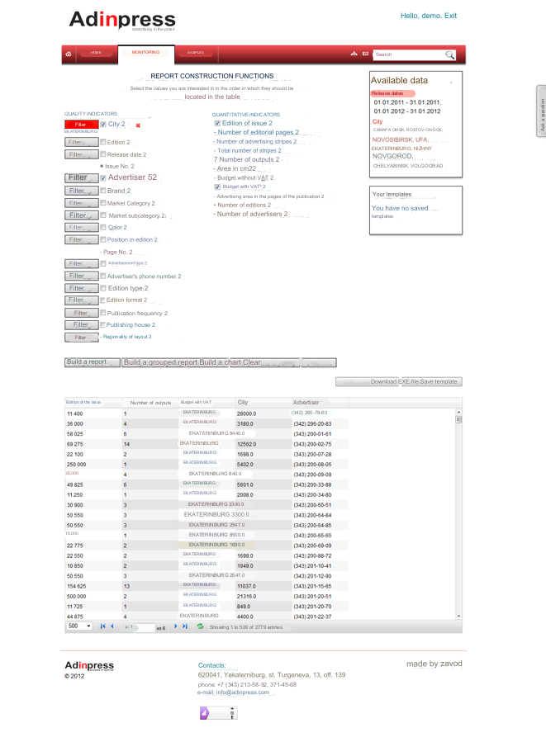Screen dimensions: 546x756
Task: Check the Brand 2 checkbox
Action: (x=103, y=191)
